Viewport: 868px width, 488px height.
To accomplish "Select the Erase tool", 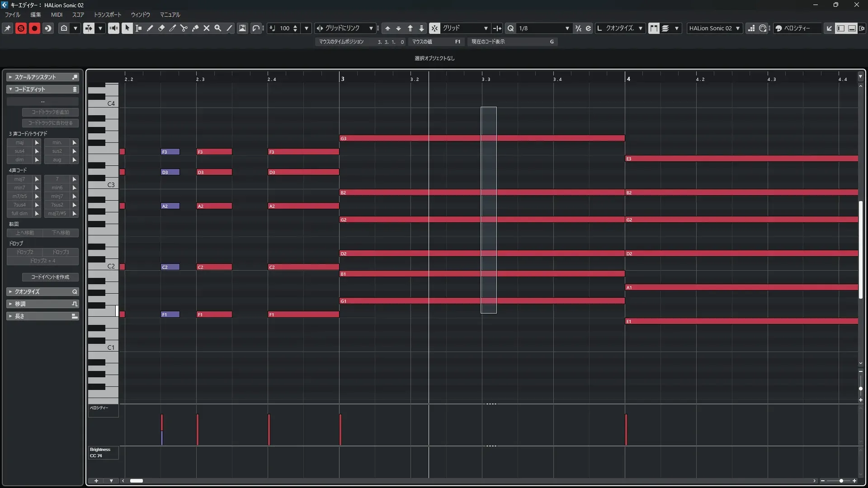I will pos(161,28).
